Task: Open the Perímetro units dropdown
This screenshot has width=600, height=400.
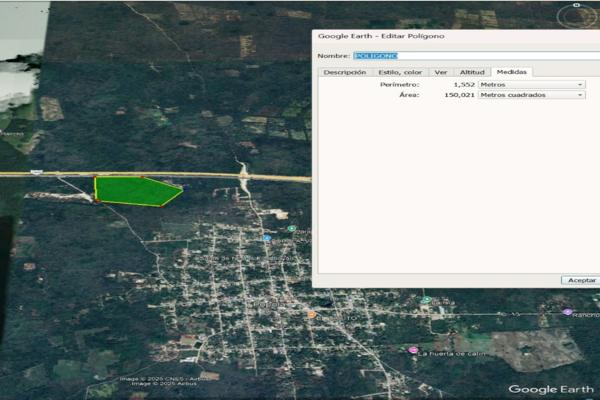Action: [x=531, y=85]
